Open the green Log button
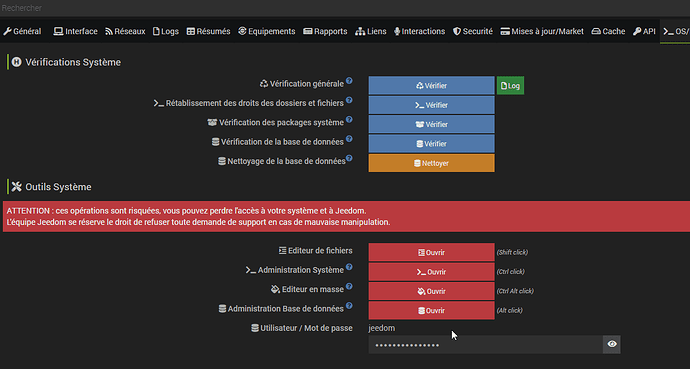Screen dimensions: 690x369 click(510, 86)
